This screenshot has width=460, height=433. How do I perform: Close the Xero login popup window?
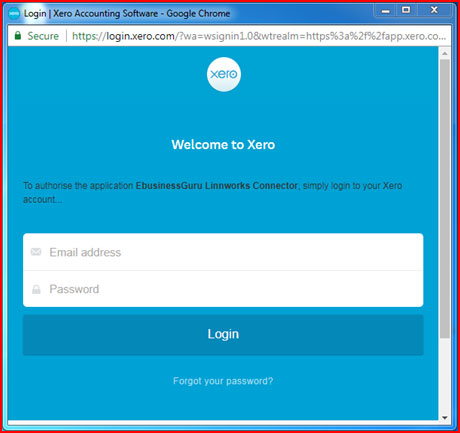click(434, 10)
